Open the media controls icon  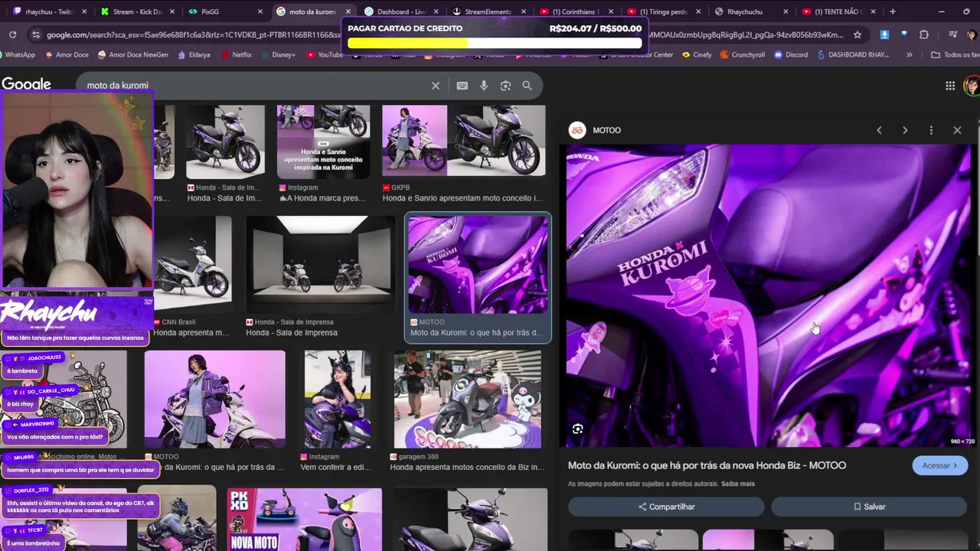952,34
